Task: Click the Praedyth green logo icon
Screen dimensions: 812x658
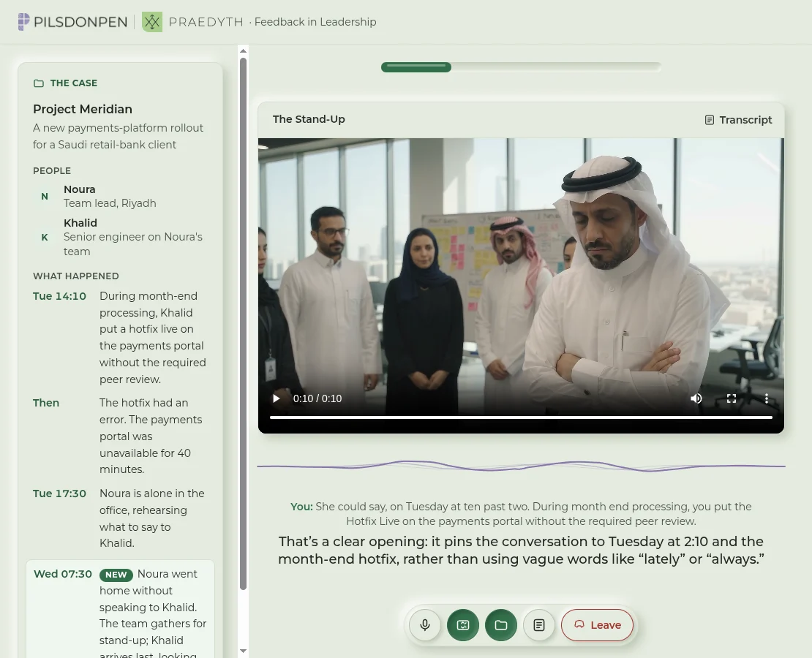Action: [x=152, y=22]
